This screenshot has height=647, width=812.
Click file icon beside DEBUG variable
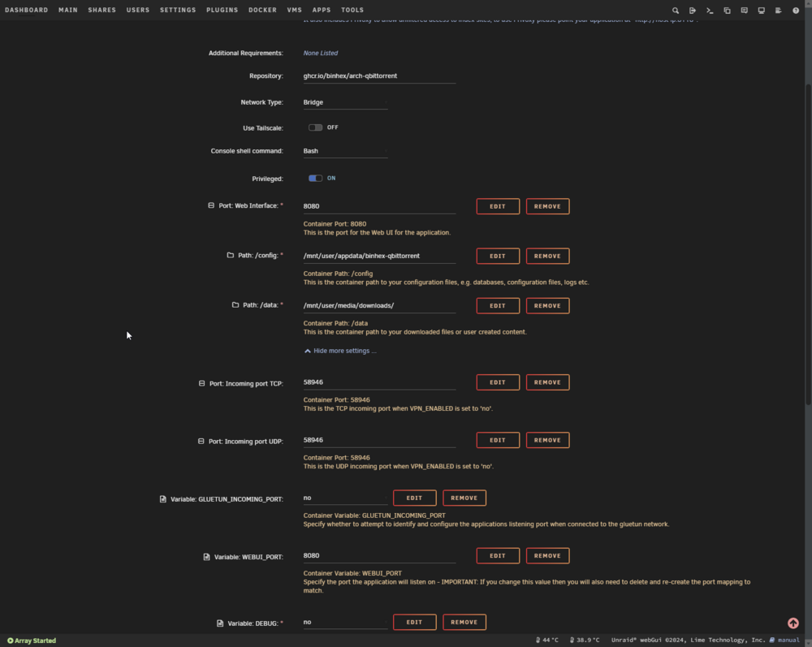220,623
